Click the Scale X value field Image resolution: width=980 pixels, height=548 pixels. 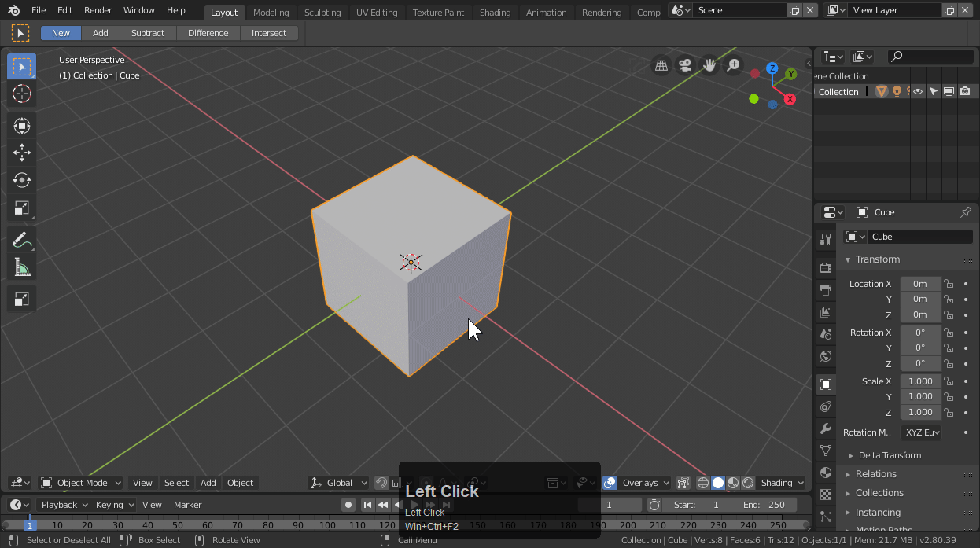coord(920,381)
